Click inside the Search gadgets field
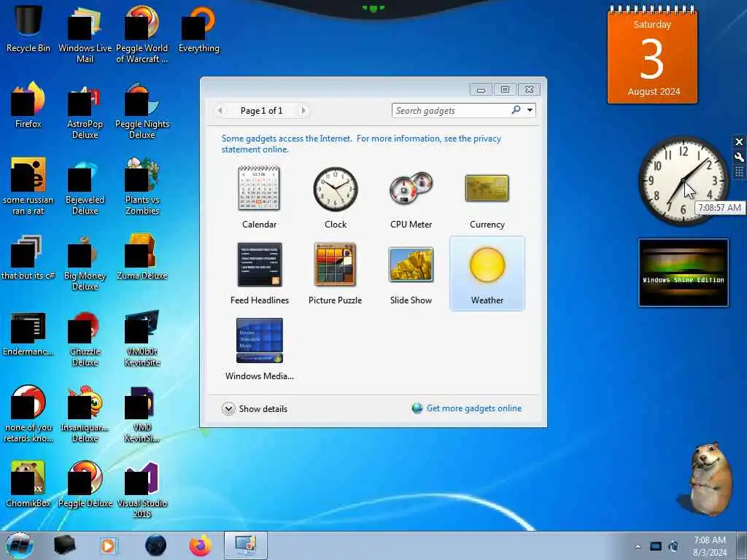This screenshot has width=747, height=560. click(x=451, y=111)
